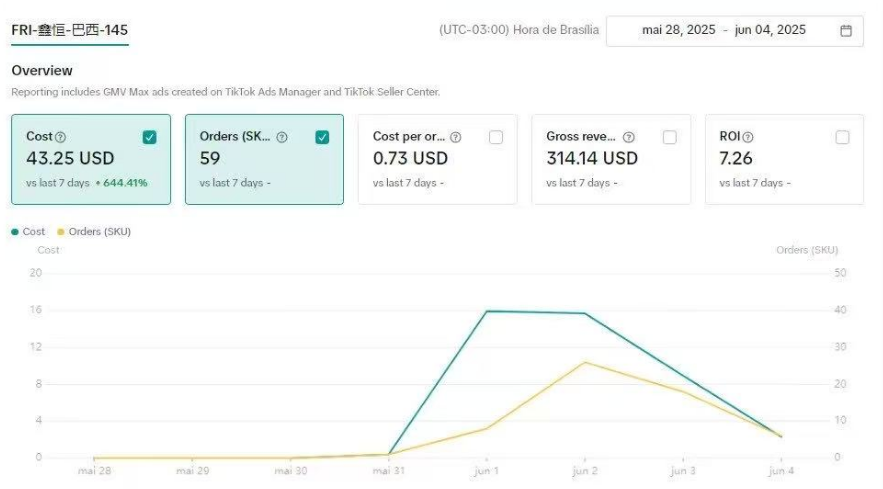
Task: Tick the ROI metric checkbox
Action: tap(842, 137)
